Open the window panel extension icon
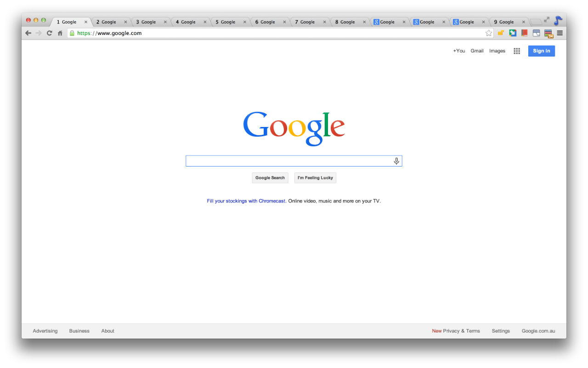Image resolution: width=588 pixels, height=368 pixels. tap(536, 33)
